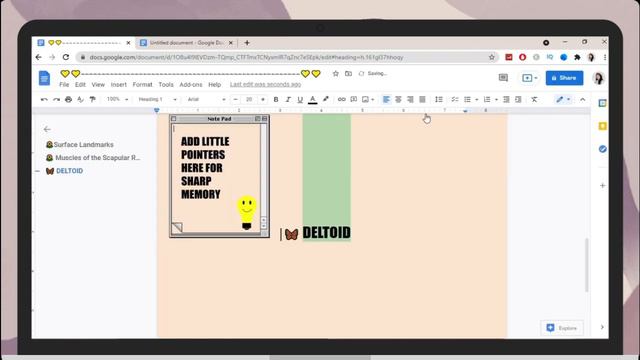The width and height of the screenshot is (640, 360).
Task: Decrease font size with minus button
Action: pos(236,99)
